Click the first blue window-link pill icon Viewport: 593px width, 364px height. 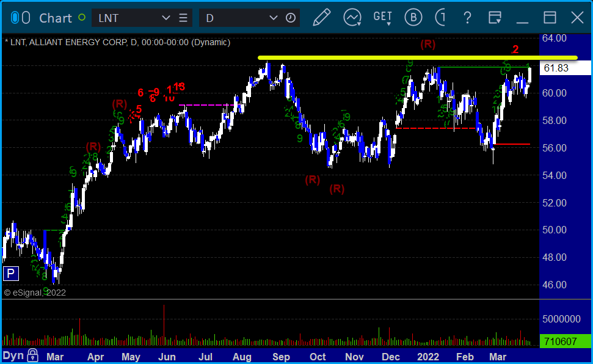click(15, 18)
